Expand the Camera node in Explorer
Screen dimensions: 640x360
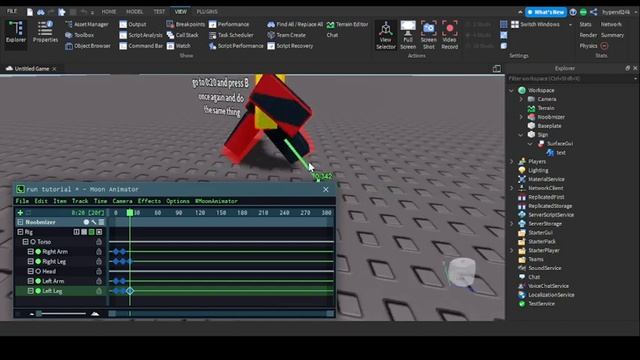(x=521, y=99)
